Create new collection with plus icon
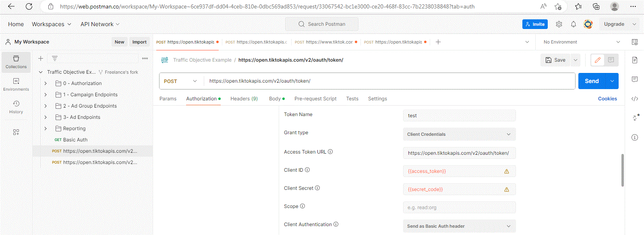Image resolution: width=644 pixels, height=235 pixels. [x=41, y=58]
